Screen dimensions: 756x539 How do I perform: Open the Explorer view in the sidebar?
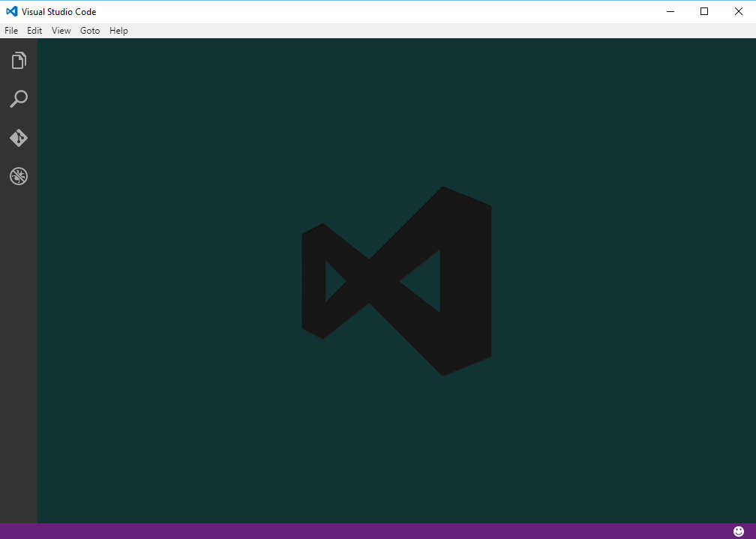(x=19, y=60)
